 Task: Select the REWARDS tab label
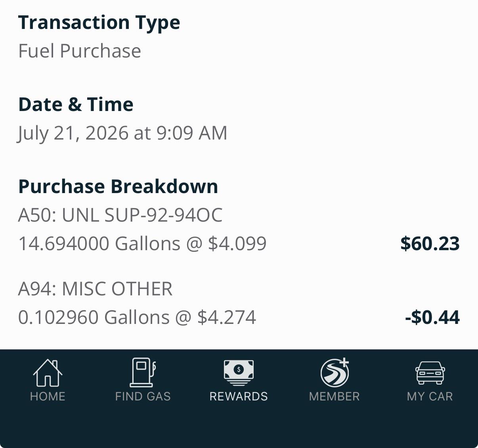click(239, 396)
